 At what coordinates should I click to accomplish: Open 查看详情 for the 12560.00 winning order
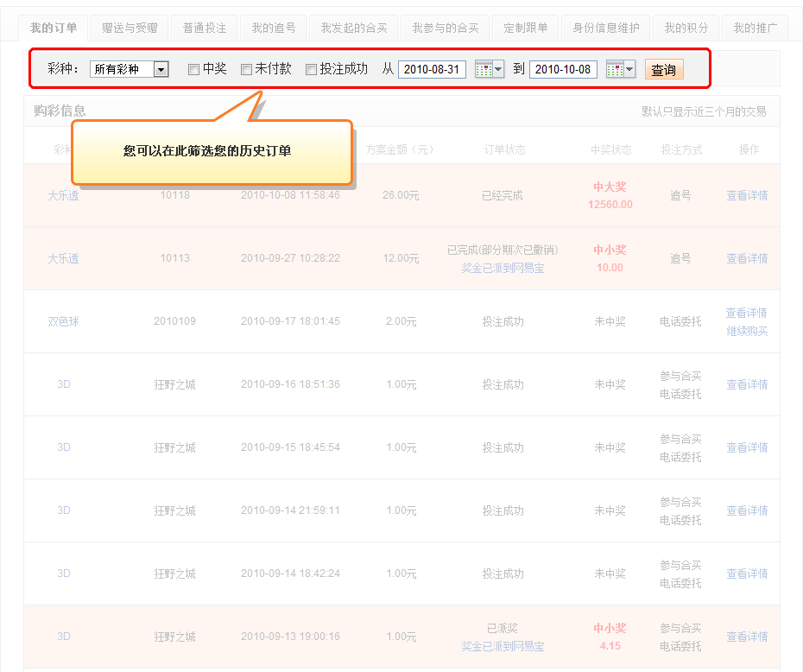point(746,196)
